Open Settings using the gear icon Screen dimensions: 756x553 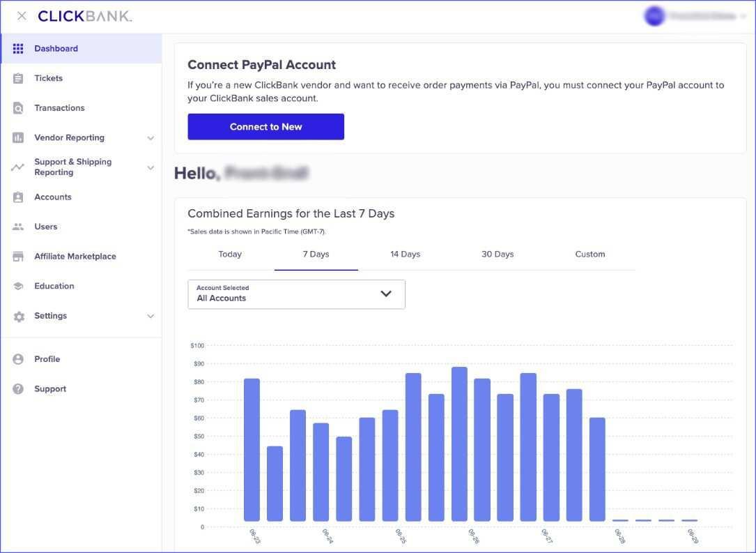point(18,315)
